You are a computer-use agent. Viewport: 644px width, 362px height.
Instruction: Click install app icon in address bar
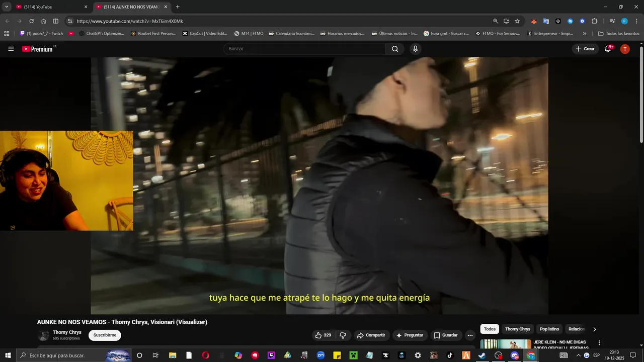506,21
